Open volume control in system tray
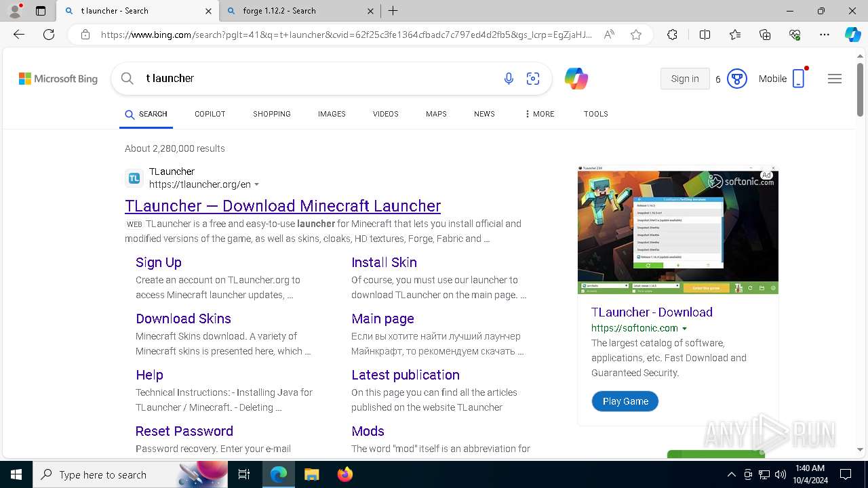This screenshot has height=488, width=868. click(x=781, y=474)
